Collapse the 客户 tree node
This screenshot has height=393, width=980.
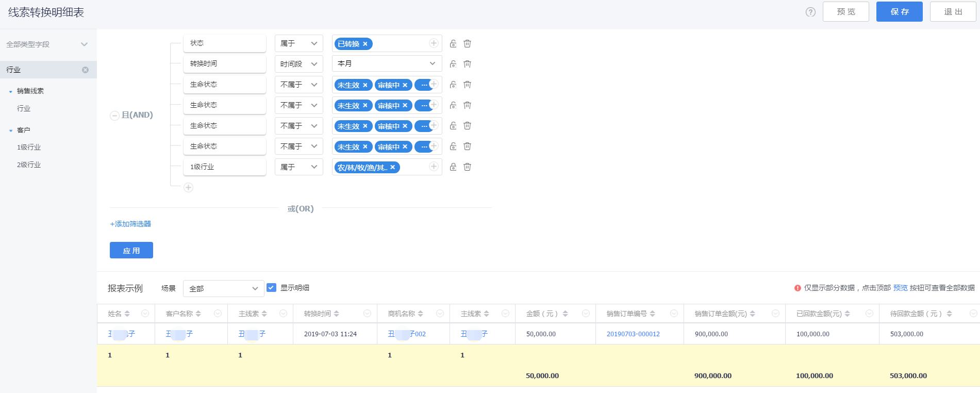(11, 130)
